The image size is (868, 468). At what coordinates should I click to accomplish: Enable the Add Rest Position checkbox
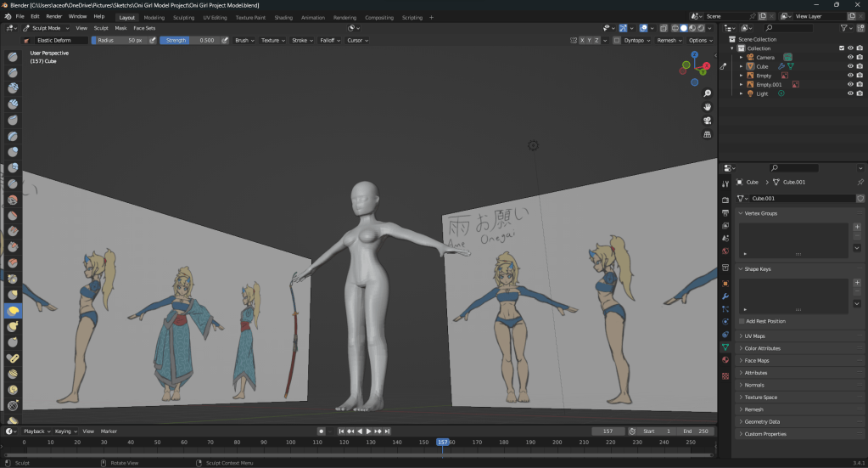(742, 321)
